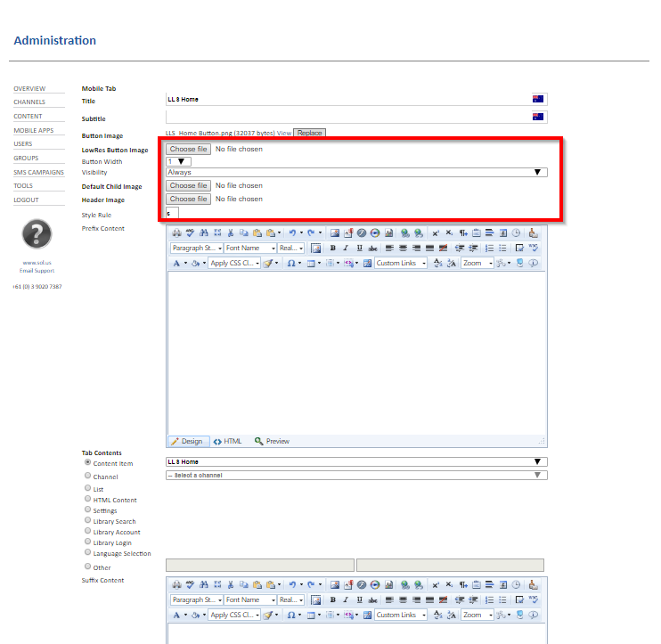This screenshot has height=644, width=661.
Task: Select the Content Item radio button
Action: click(87, 462)
